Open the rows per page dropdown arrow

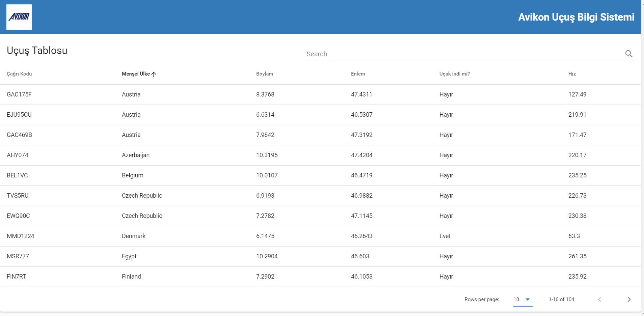(x=527, y=299)
